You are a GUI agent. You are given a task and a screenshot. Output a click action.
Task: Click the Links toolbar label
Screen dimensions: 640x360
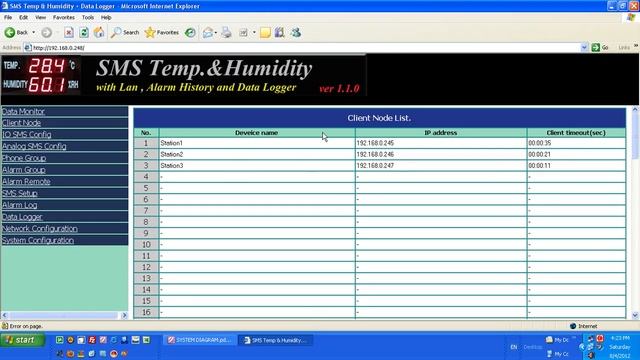click(624, 48)
